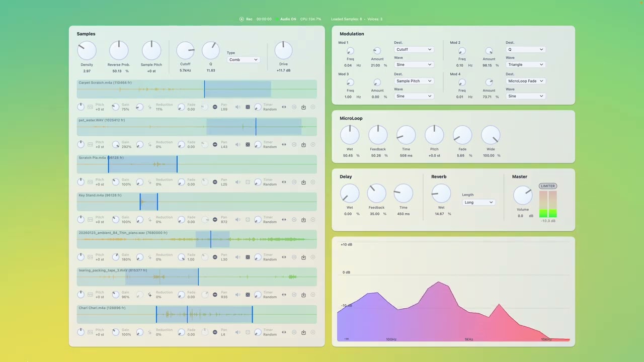The image size is (644, 362).
Task: Click the MicroLoop Feedback knob
Action: (378, 135)
